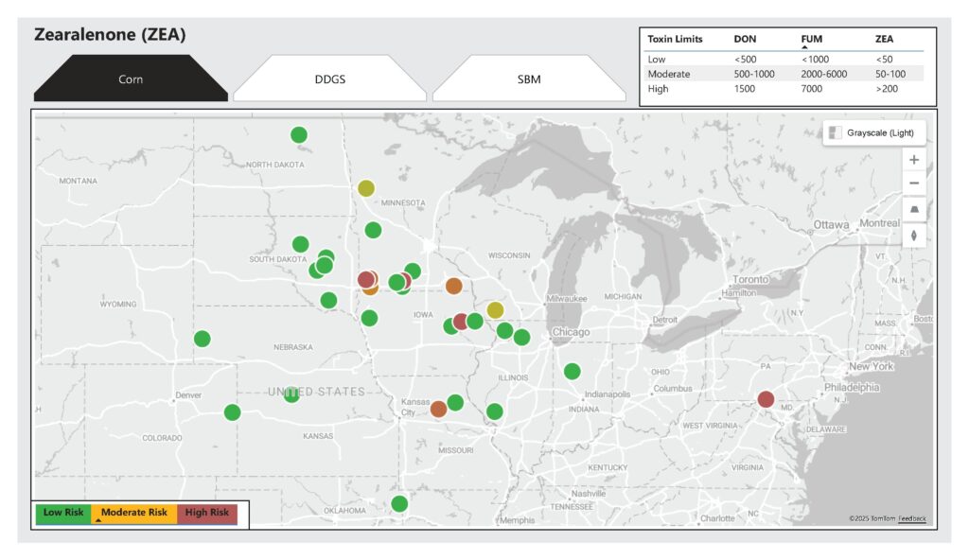Switch to the SBM tab
Viewport: 969px width, 560px height.
pos(529,79)
